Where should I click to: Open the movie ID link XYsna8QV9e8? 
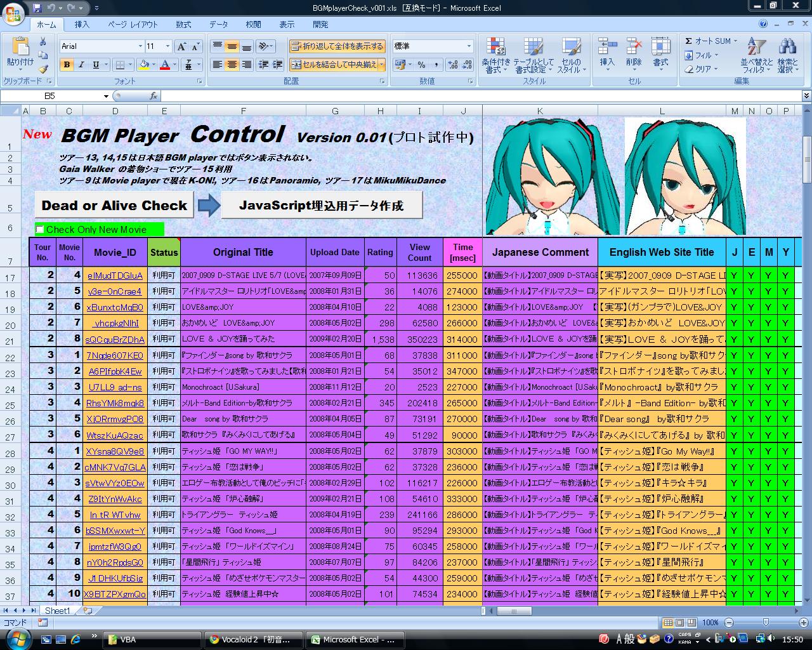[115, 451]
